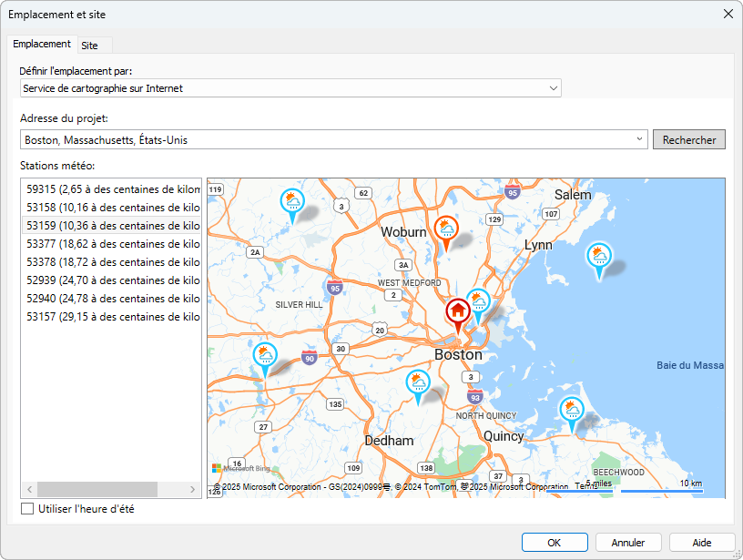Open Aide button
The width and height of the screenshot is (743, 560).
(x=702, y=543)
